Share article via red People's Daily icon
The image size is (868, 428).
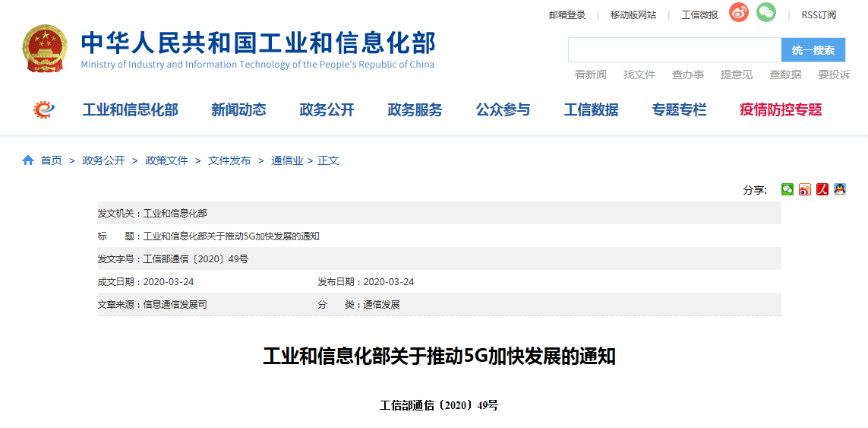(x=822, y=189)
